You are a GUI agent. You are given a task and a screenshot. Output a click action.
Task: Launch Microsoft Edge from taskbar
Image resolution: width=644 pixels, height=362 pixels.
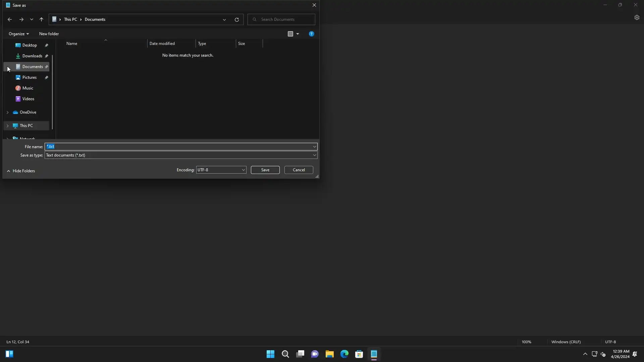[344, 354]
